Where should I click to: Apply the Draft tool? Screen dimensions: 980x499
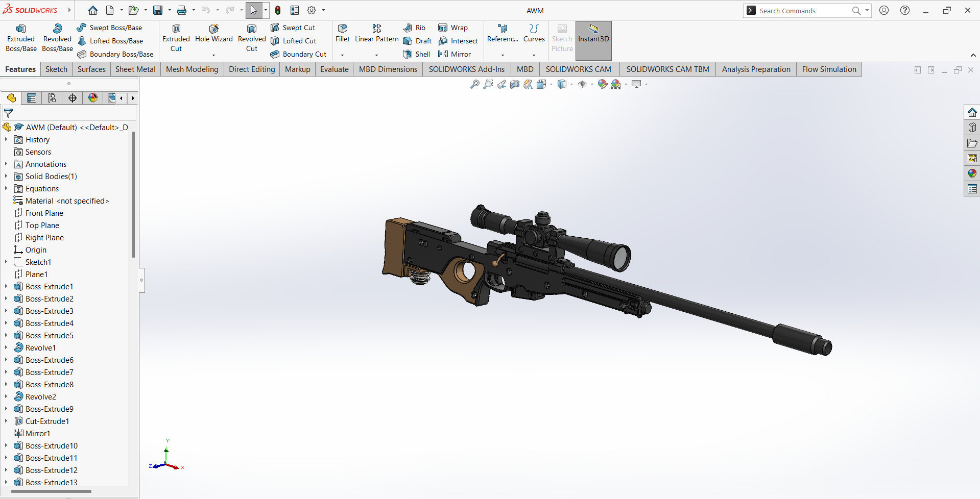(417, 41)
